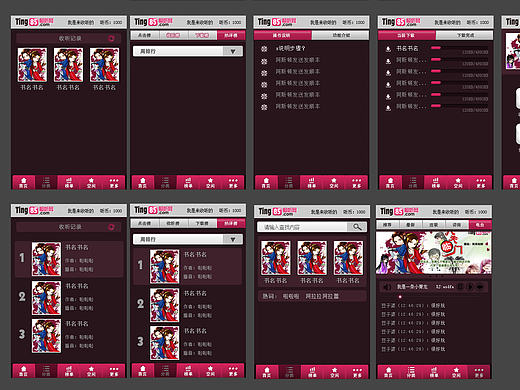The image size is (520, 390).
Task: Click Ting85 logo on the top-left history grid screen
Action: [x=34, y=22]
